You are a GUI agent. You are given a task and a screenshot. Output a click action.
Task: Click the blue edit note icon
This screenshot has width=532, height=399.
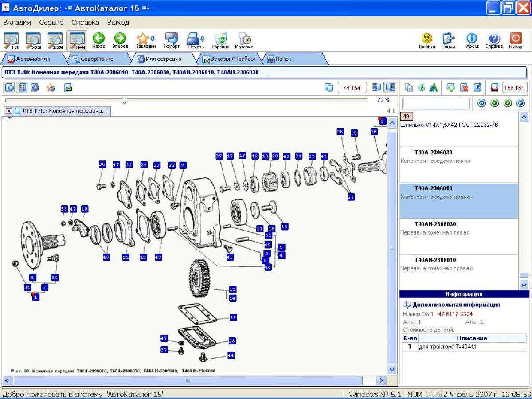[x=477, y=88]
